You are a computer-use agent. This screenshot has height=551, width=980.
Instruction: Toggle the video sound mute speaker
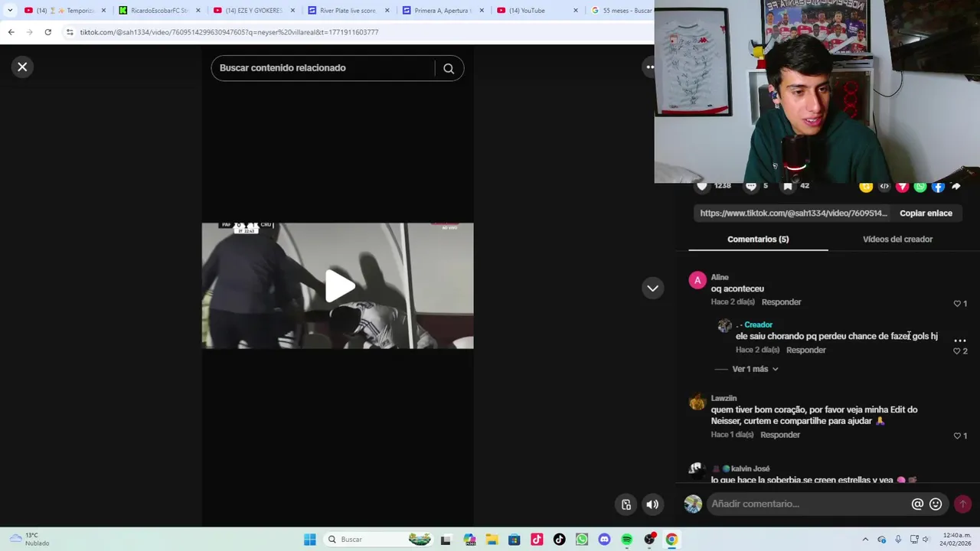pos(652,504)
